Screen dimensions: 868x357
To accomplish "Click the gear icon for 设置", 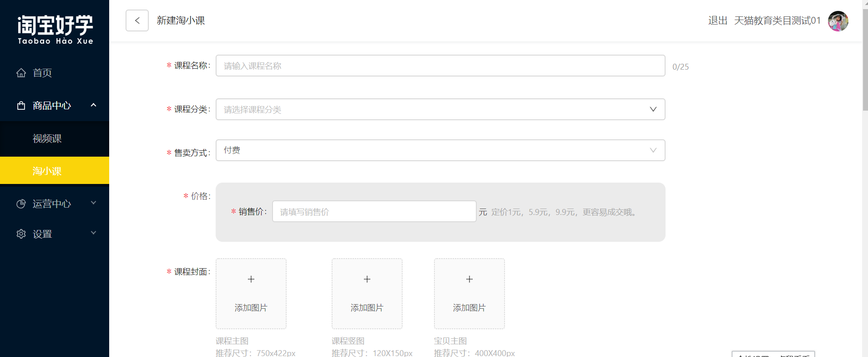I will point(21,234).
